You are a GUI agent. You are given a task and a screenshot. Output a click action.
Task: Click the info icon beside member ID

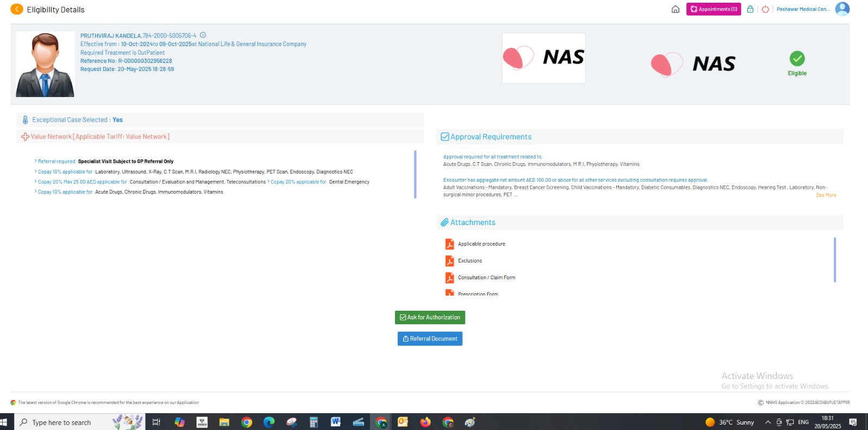[203, 35]
